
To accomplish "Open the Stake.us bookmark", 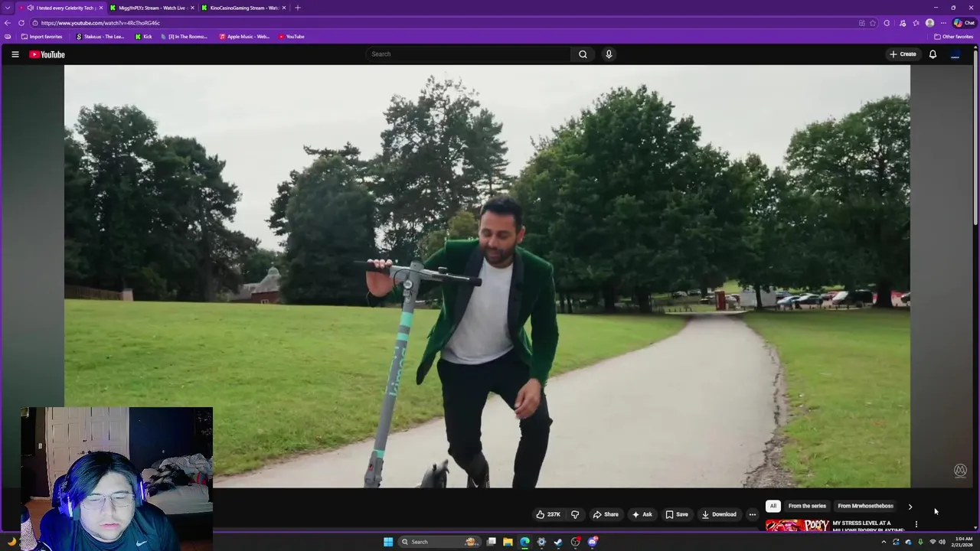I will coord(100,37).
